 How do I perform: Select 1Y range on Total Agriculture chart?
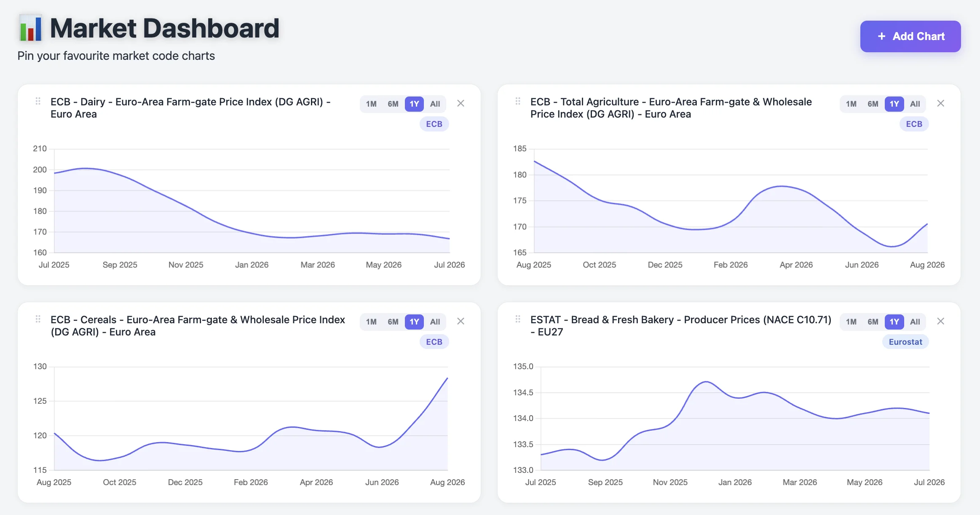point(894,104)
